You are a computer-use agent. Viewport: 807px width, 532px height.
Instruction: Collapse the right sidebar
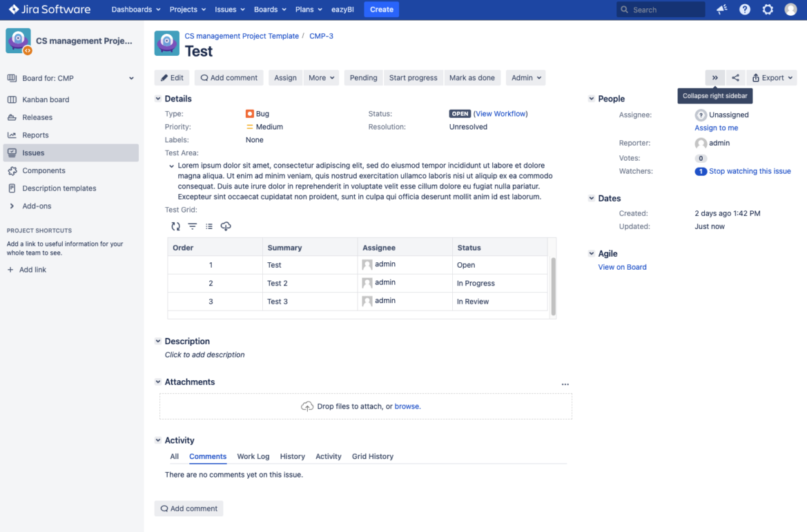(715, 77)
